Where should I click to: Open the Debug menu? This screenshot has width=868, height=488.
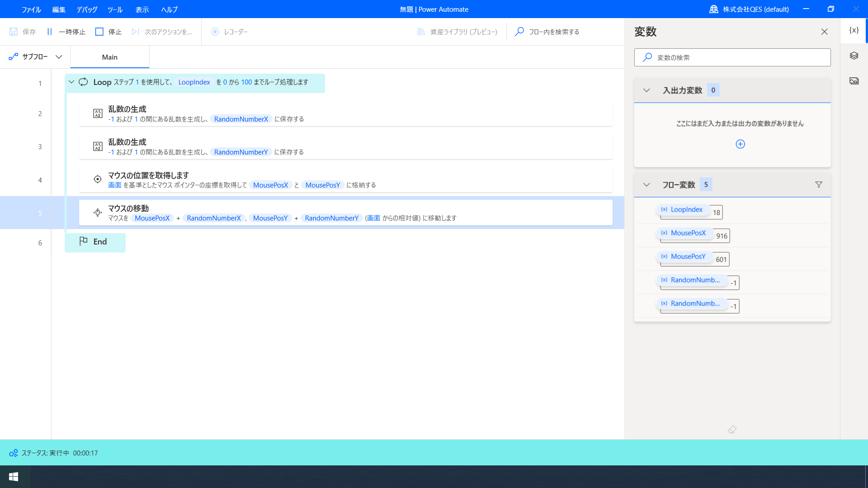[86, 9]
